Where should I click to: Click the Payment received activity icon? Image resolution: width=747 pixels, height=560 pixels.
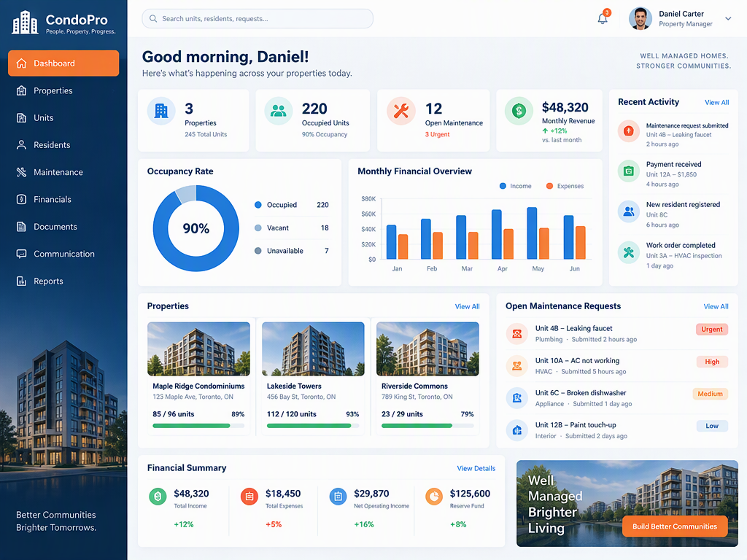pyautogui.click(x=628, y=171)
